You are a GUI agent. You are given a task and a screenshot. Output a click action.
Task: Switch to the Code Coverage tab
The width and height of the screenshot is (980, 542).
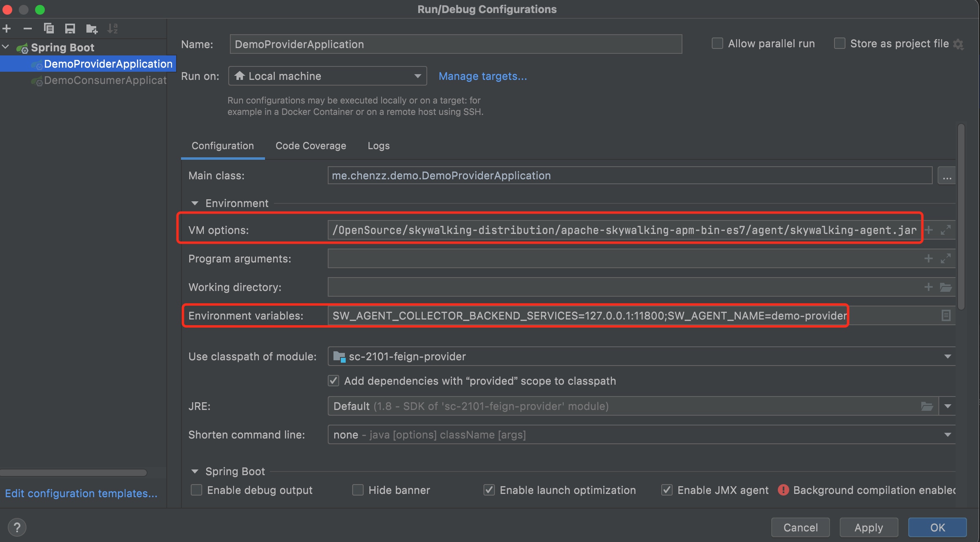[311, 146]
